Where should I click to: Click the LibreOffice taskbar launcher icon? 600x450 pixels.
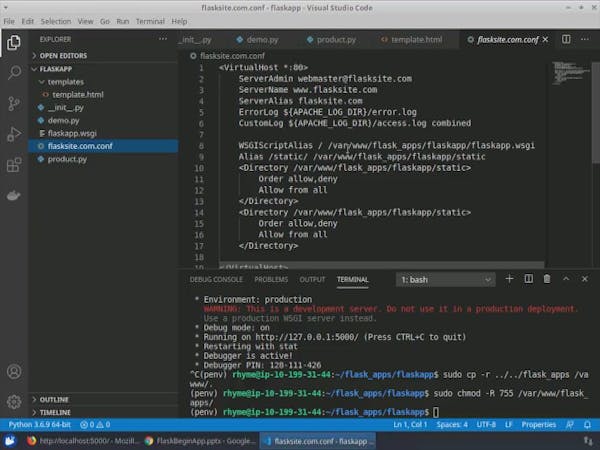coord(10,441)
